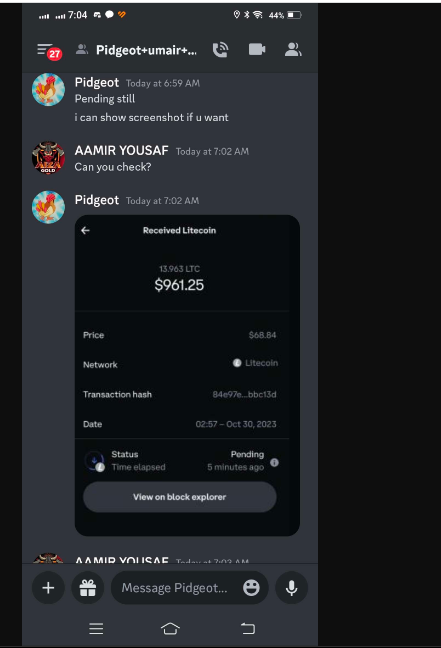Open the channel list menu with 27 badge
The image size is (441, 648).
[49, 51]
